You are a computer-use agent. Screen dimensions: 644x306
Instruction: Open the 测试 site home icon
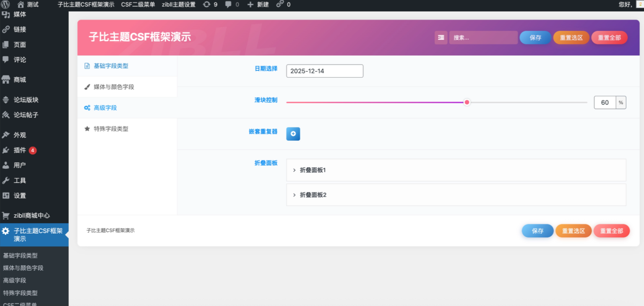[x=21, y=5]
